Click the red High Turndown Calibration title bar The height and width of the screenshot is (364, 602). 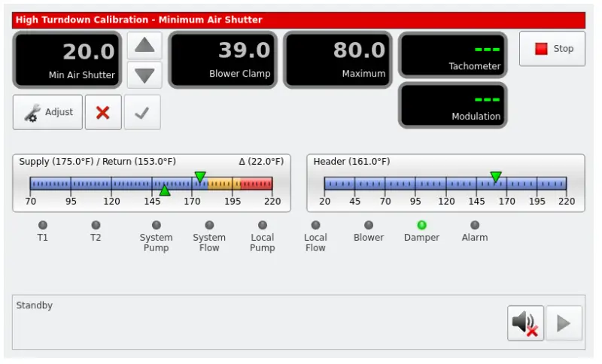tap(299, 20)
